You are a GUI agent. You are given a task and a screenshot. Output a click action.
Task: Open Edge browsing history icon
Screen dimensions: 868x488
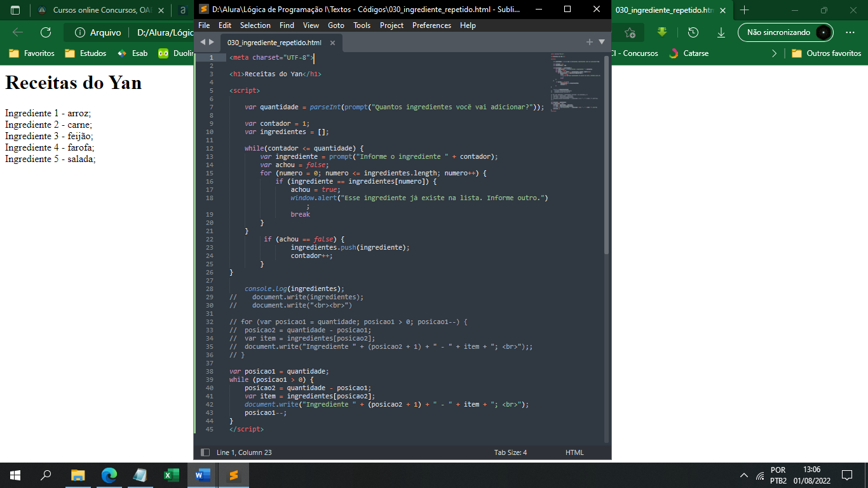[693, 32]
